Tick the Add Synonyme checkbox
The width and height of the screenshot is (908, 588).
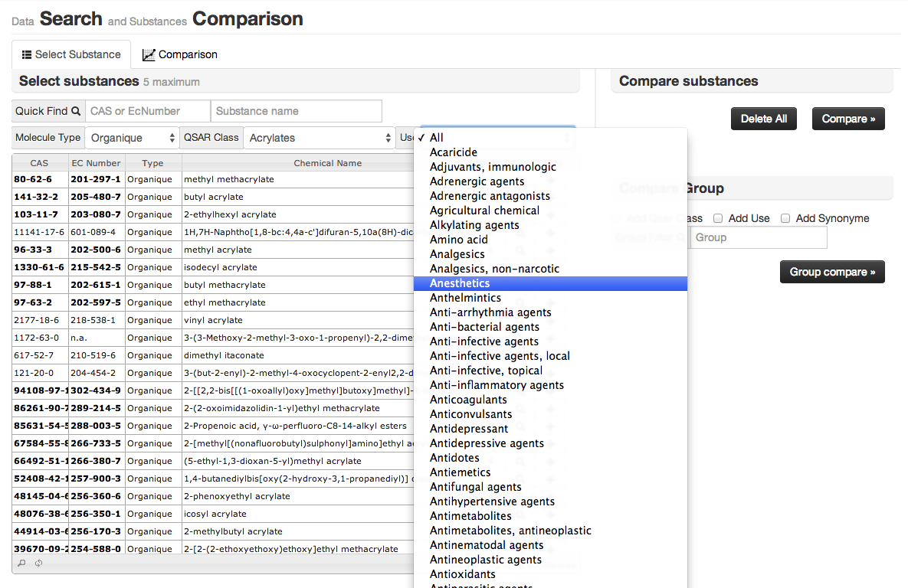785,218
